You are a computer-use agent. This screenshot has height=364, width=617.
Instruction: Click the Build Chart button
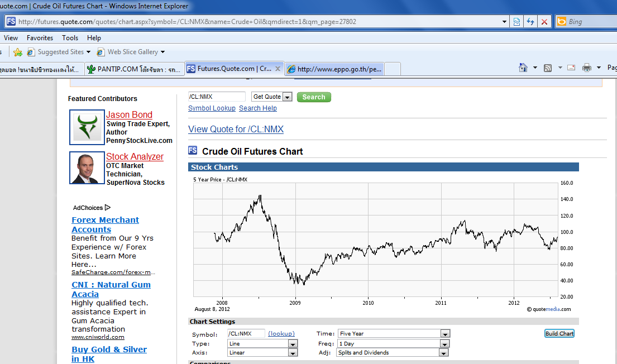559,334
